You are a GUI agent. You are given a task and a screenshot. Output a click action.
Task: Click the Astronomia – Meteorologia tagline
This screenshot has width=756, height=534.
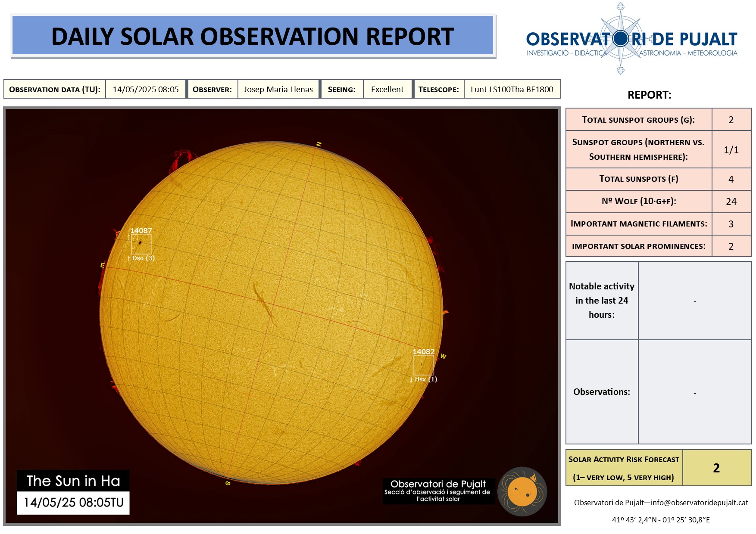(688, 53)
